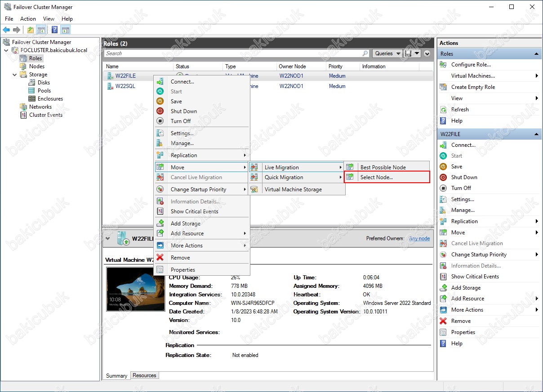The height and width of the screenshot is (392, 543).
Task: Select Networks in the cluster tree
Action: coord(40,107)
